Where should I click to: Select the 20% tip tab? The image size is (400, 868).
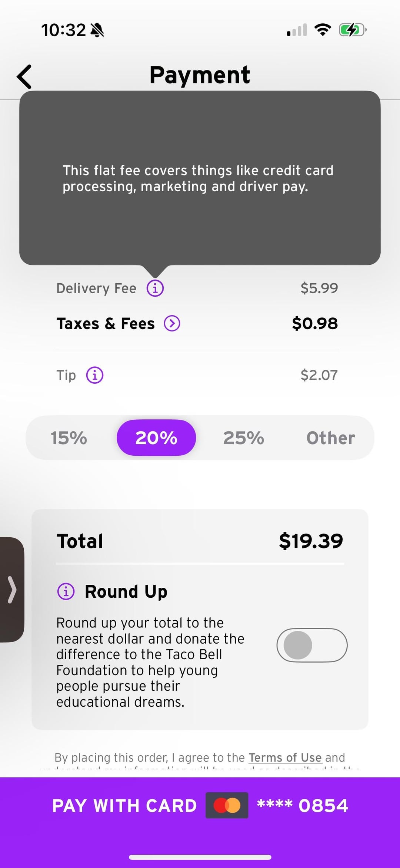[x=156, y=438]
